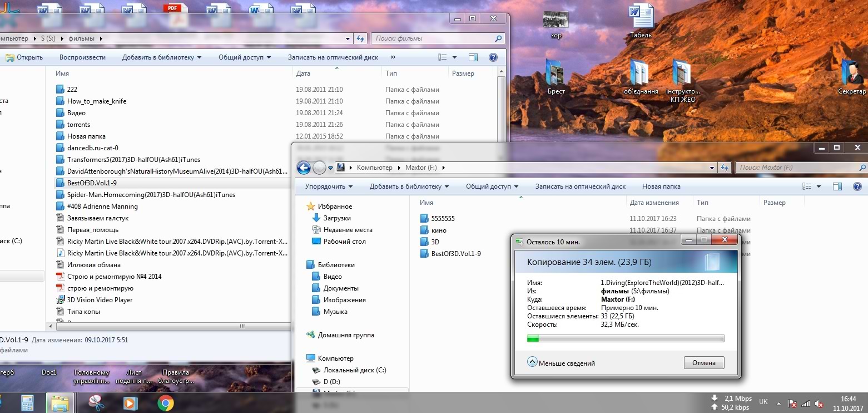Open the Общий доступ dropdown in Maxtor window

pyautogui.click(x=492, y=186)
